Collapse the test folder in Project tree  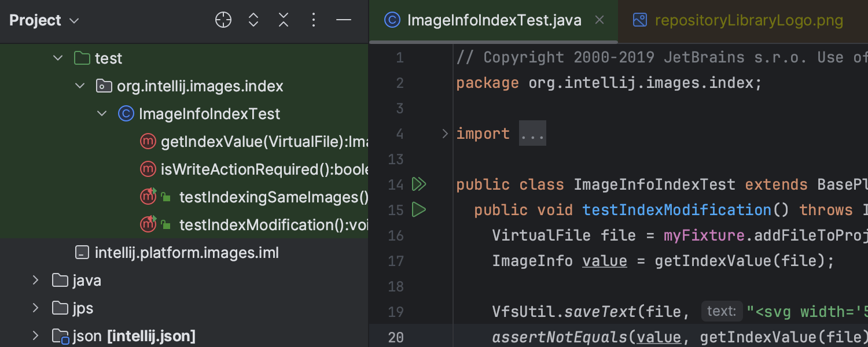point(57,58)
